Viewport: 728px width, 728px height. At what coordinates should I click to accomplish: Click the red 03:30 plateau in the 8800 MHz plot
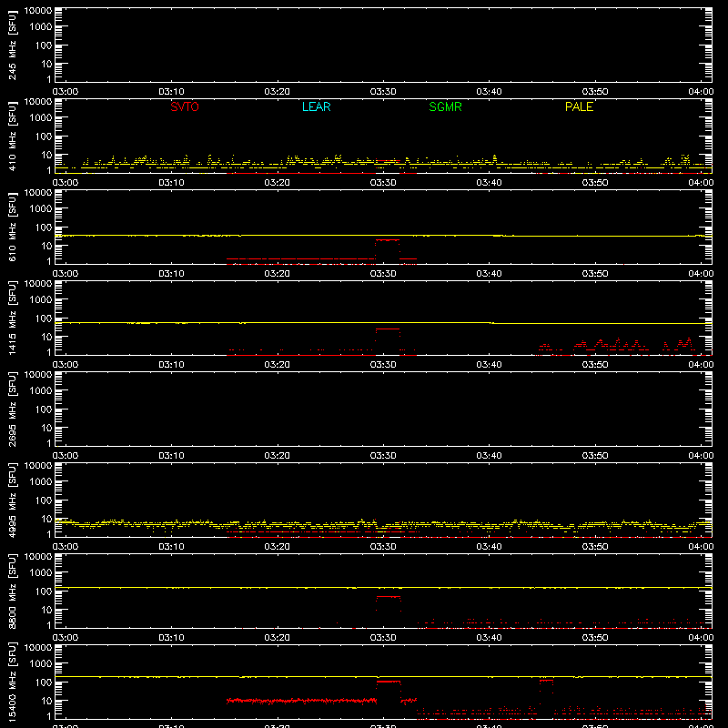click(389, 597)
